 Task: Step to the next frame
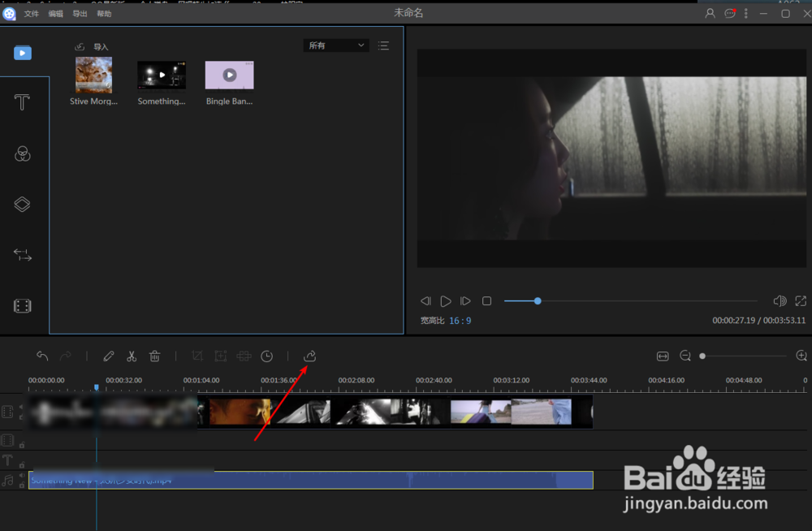click(465, 301)
